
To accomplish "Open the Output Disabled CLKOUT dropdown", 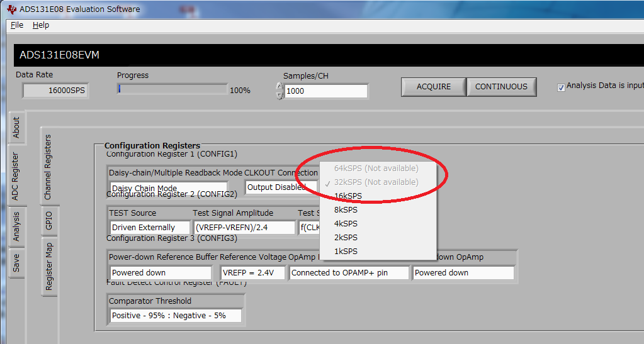I will [282, 187].
